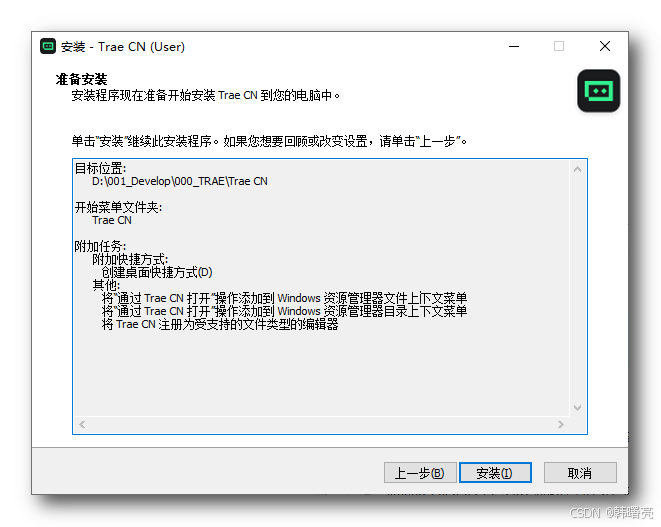This screenshot has width=661, height=527.
Task: Click the horizontal scroll right arrow
Action: (561, 425)
